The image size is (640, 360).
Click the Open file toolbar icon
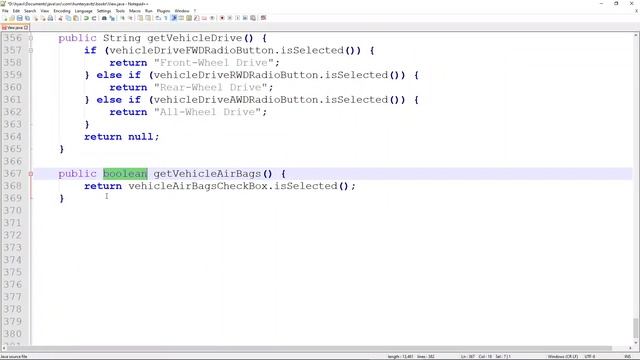(12, 18)
